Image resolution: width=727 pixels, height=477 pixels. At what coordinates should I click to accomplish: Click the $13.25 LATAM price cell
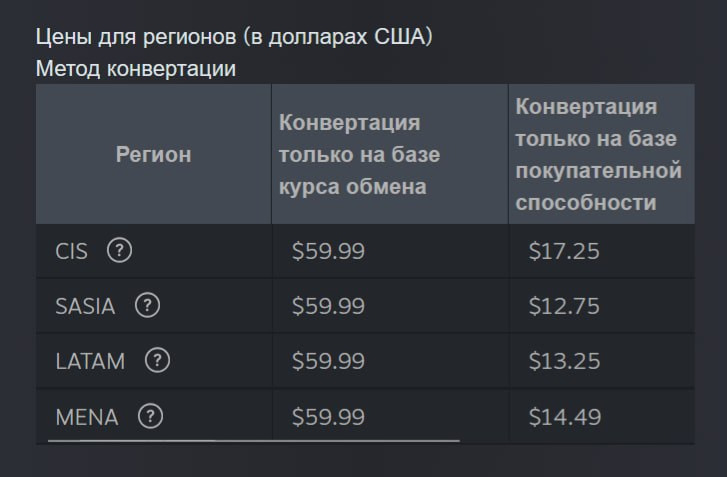564,362
